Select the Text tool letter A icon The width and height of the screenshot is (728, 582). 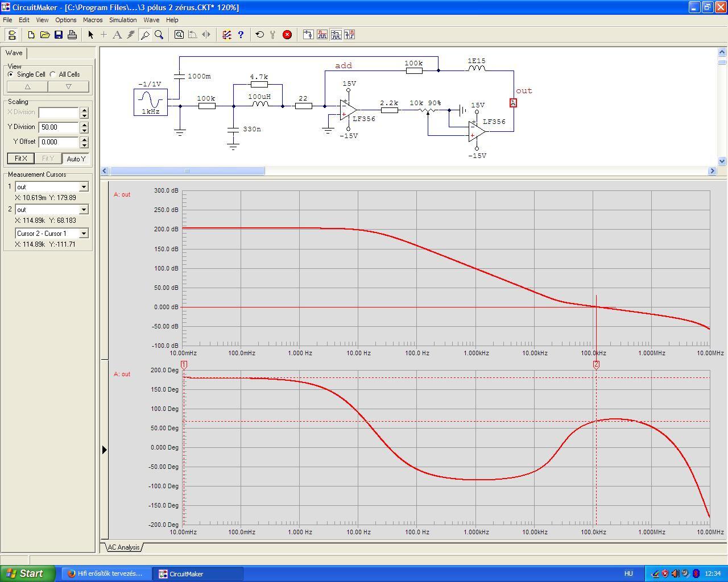coord(117,35)
